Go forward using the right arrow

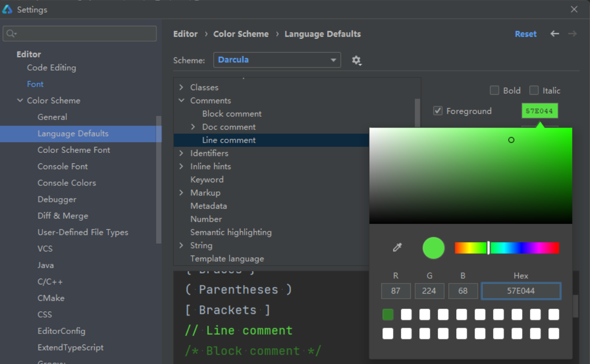coord(572,34)
